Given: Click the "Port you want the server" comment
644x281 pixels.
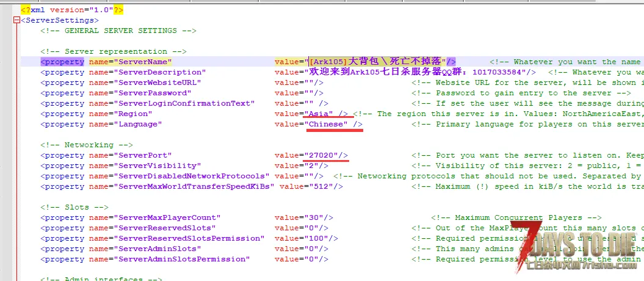Looking at the screenshot, I should click(x=528, y=155).
